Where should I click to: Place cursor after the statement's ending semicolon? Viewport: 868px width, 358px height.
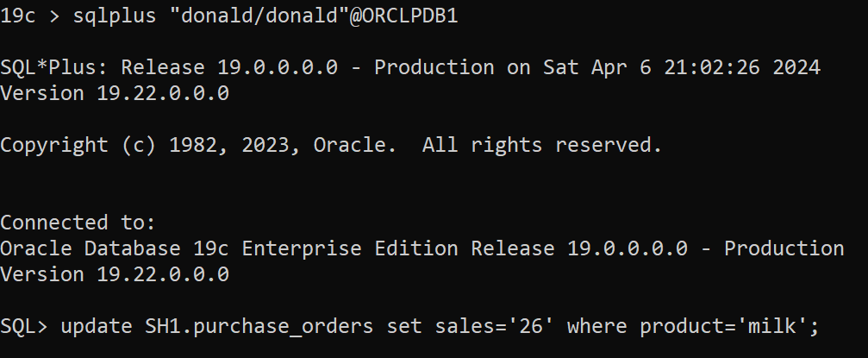[819, 326]
